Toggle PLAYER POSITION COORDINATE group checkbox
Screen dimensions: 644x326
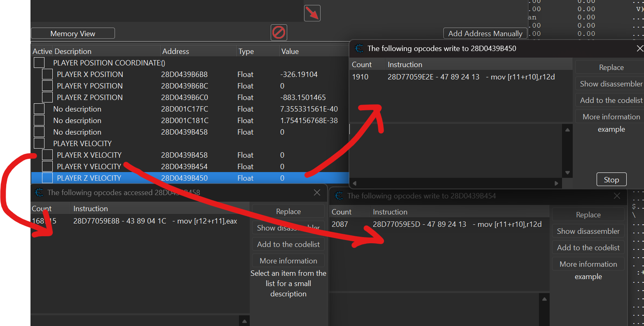coord(39,63)
